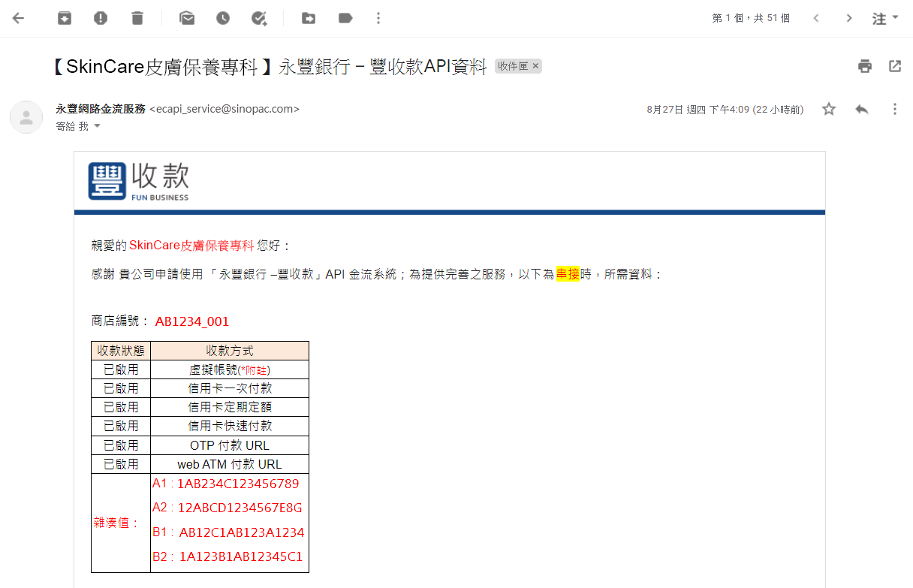The image size is (913, 588).
Task: Click OTP 付款 URL cell
Action: [x=230, y=445]
